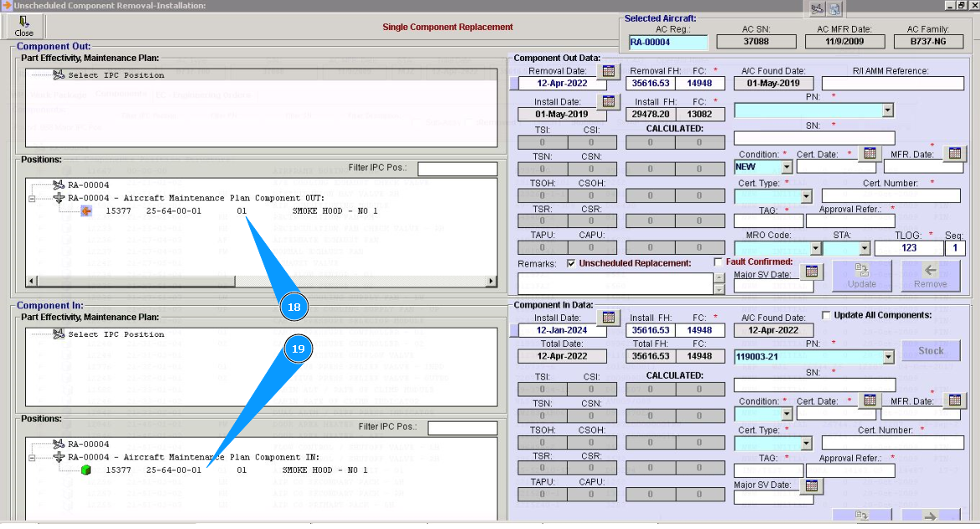The width and height of the screenshot is (980, 529).
Task: Click left scroll arrow in Component Out positions
Action: click(32, 281)
